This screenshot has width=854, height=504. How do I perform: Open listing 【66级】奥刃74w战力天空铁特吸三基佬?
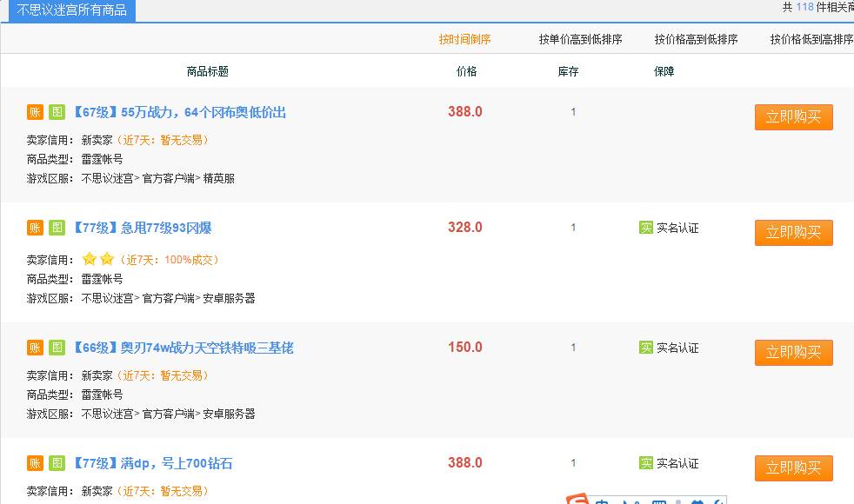click(183, 348)
